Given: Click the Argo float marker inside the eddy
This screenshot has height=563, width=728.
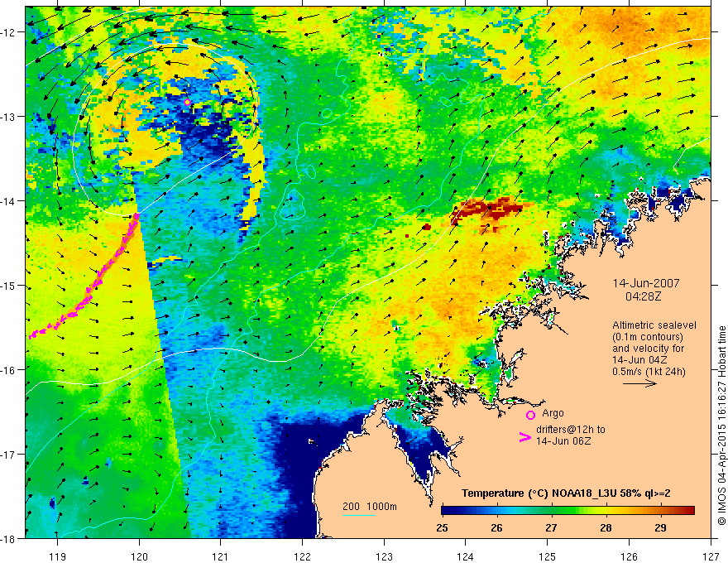Looking at the screenshot, I should [x=187, y=102].
